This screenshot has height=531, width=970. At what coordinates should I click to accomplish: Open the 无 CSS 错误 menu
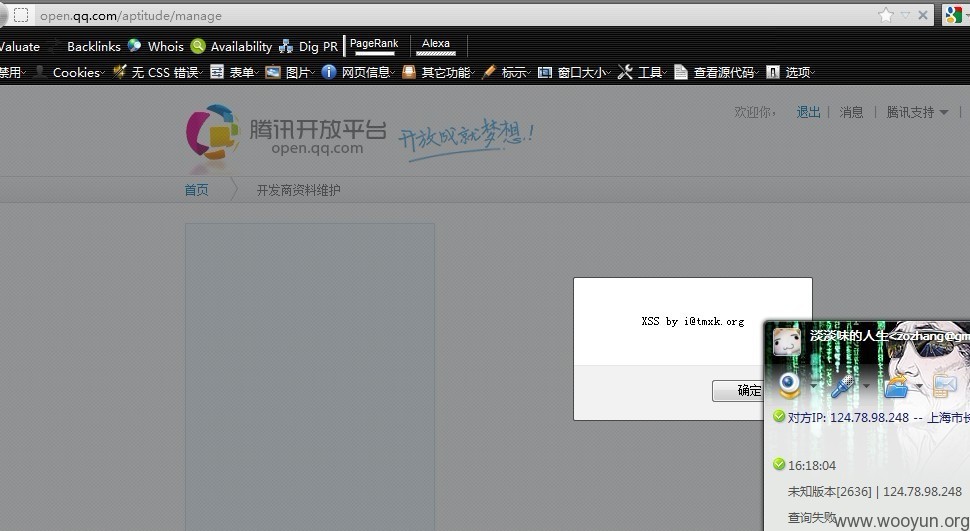point(166,72)
